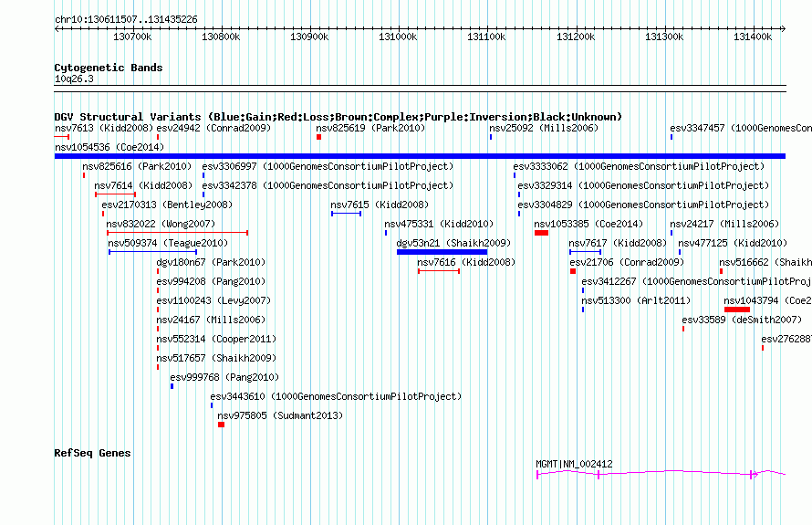812x525 pixels.
Task: Open esv3443610 1000Genomes variant
Action: 336,396
